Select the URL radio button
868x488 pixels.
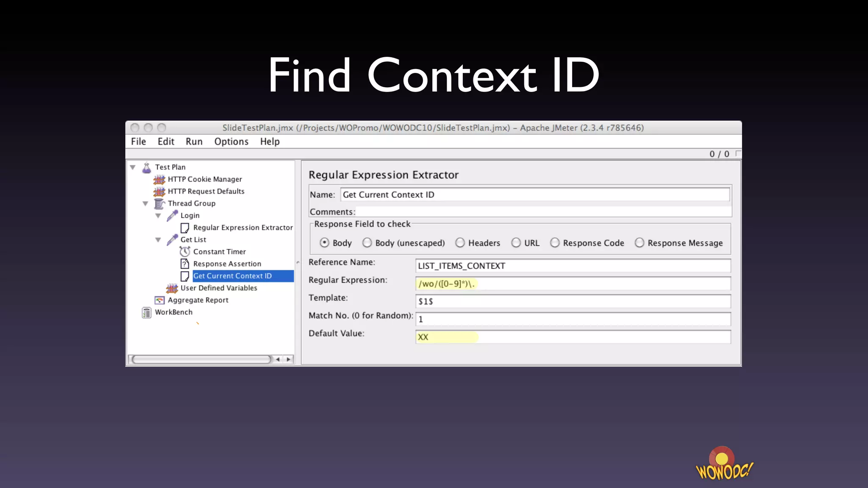click(x=516, y=243)
